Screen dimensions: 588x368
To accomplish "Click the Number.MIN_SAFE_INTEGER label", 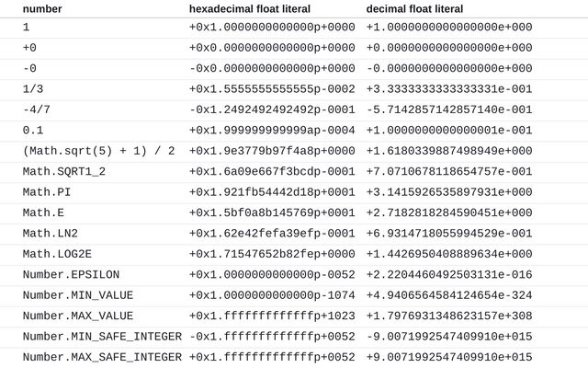I will coord(102,337).
